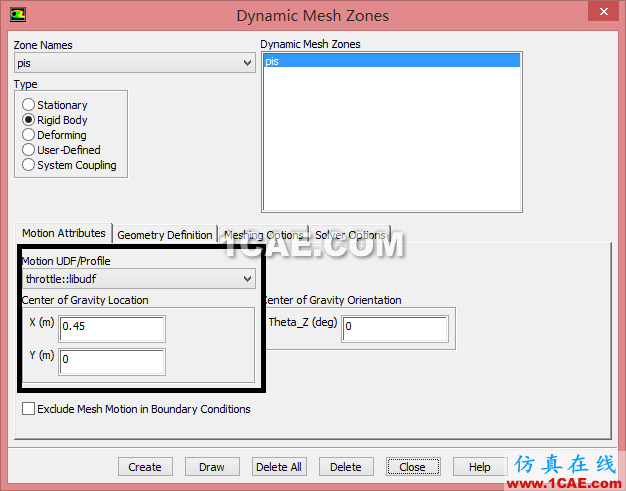Click the Delete All button
The image size is (626, 491).
click(x=279, y=467)
